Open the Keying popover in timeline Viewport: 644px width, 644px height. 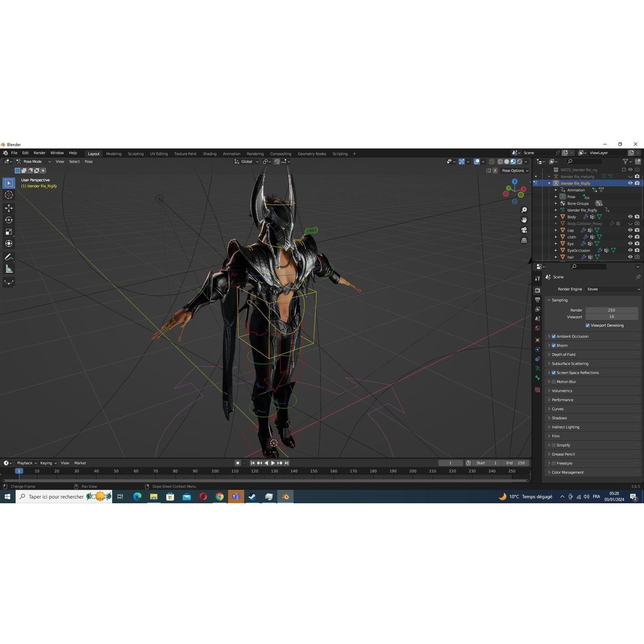48,463
